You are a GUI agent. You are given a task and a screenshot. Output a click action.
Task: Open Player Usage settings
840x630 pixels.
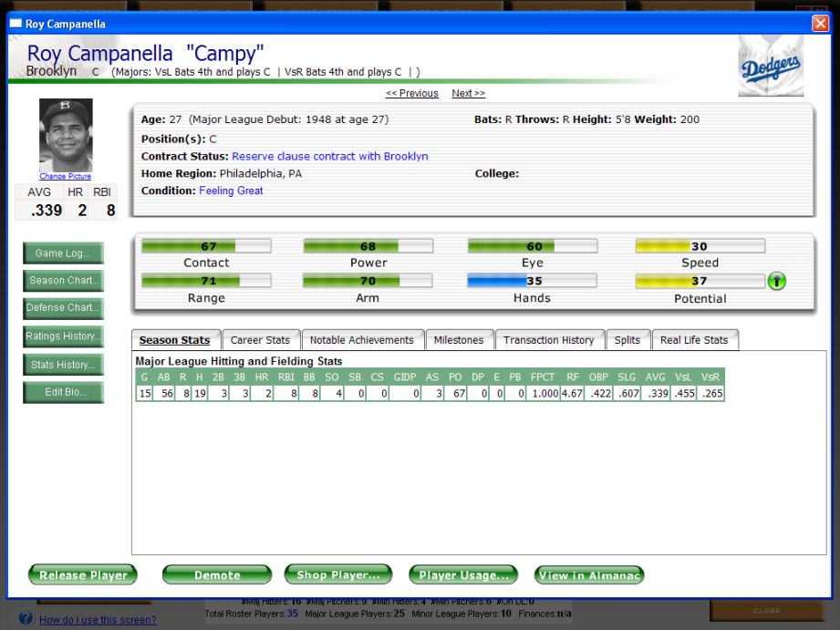[463, 574]
